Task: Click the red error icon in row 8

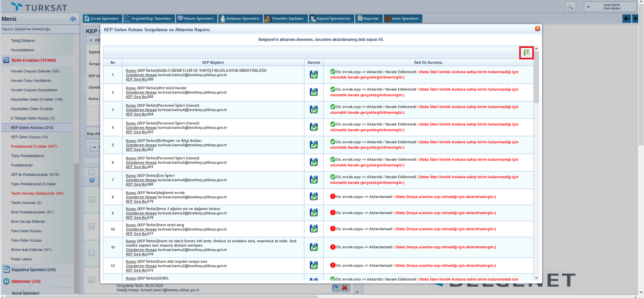Action: [333, 197]
